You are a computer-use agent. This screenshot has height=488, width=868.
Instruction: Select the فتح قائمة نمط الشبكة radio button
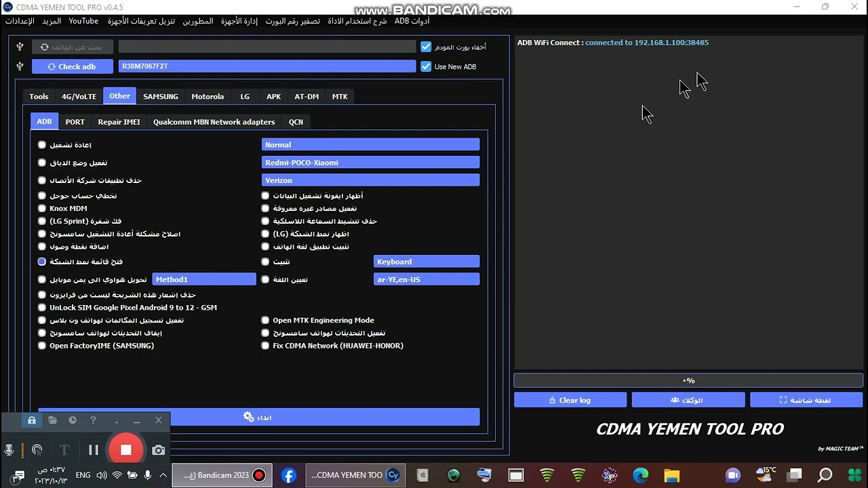pos(42,262)
